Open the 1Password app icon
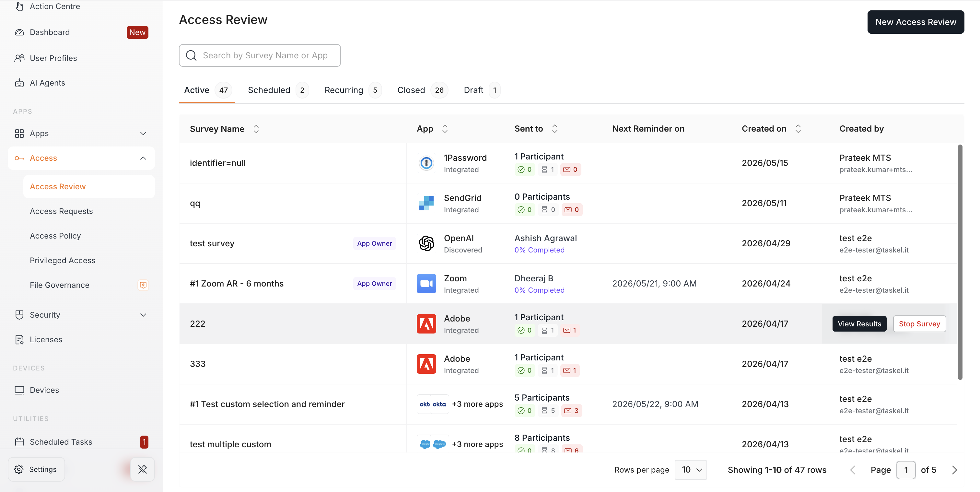This screenshot has width=980, height=492. [x=426, y=163]
